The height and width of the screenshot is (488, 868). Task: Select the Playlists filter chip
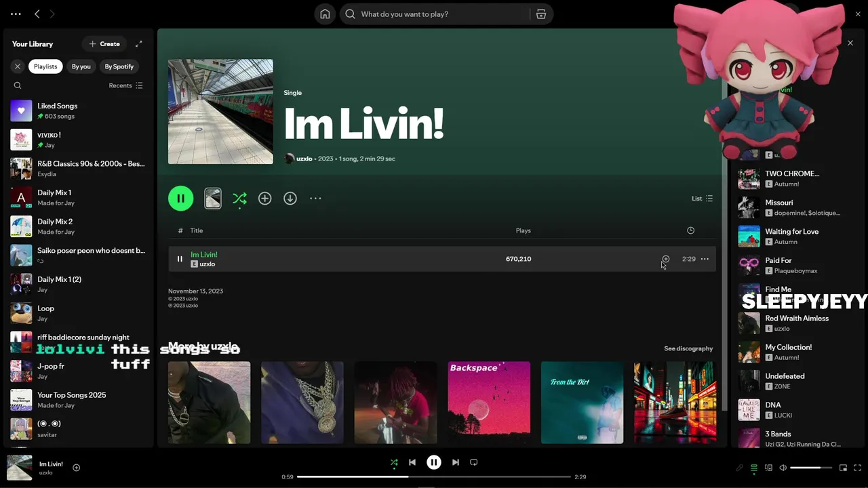pyautogui.click(x=45, y=66)
